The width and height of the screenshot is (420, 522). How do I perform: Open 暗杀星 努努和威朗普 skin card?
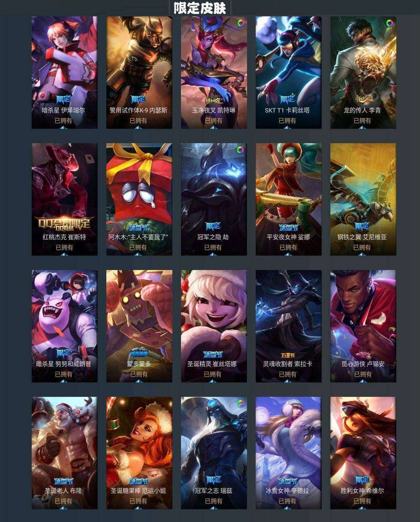tap(64, 326)
